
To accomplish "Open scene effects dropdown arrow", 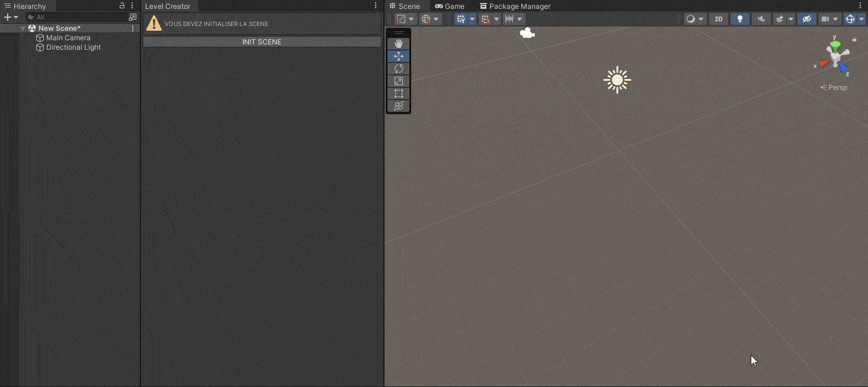I will (790, 19).
